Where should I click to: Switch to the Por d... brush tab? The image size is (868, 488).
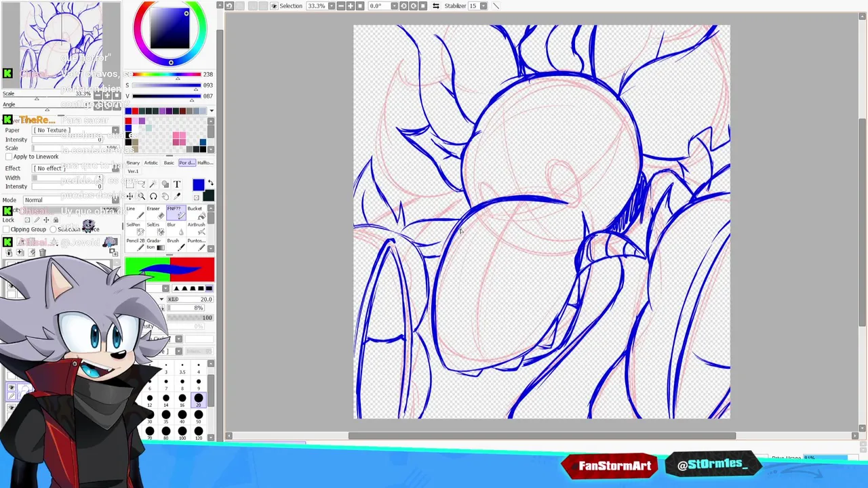(x=187, y=163)
